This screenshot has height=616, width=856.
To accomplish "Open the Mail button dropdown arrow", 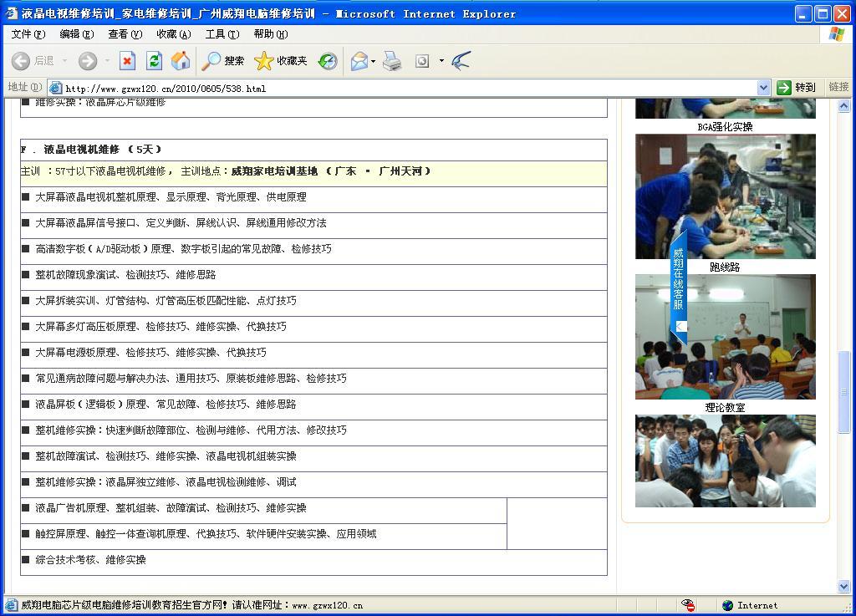I will point(373,60).
